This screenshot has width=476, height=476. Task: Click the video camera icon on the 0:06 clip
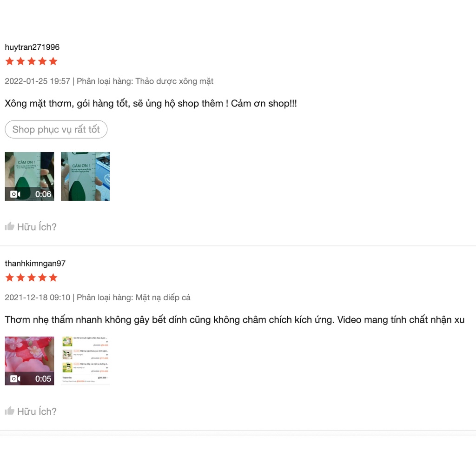click(x=15, y=194)
